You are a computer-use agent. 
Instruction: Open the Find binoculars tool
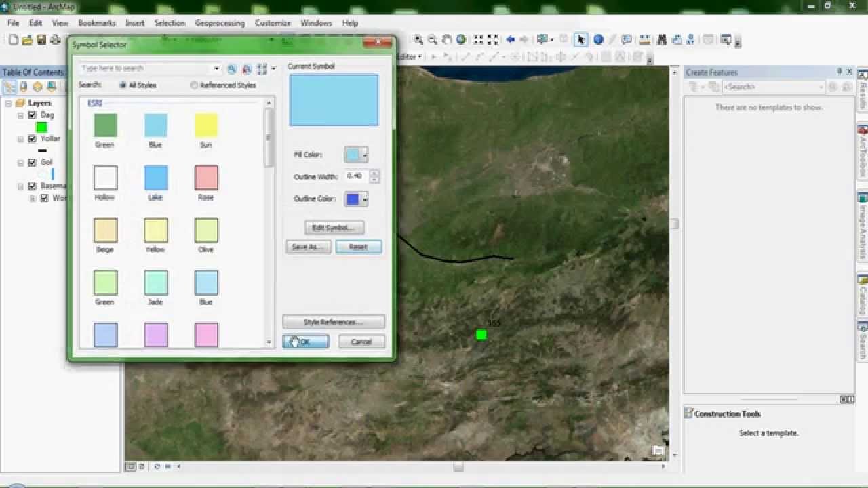point(663,39)
